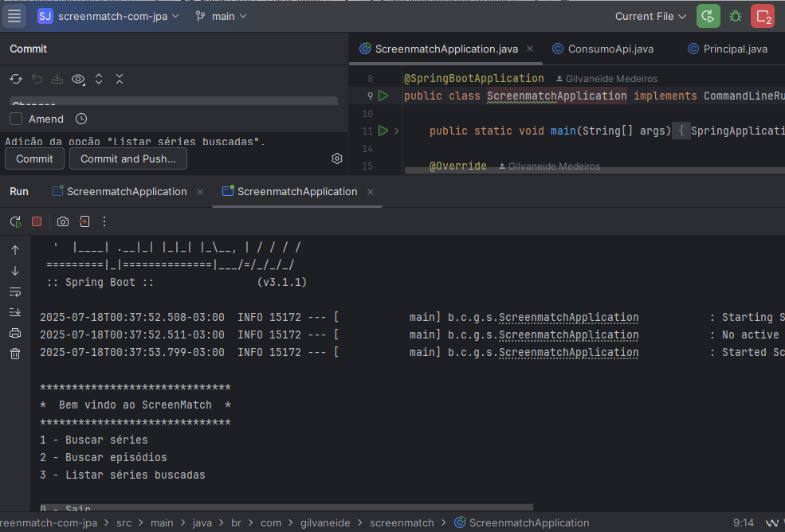785x532 pixels.
Task: Collapse all changes in the Commit panel
Action: [120, 79]
